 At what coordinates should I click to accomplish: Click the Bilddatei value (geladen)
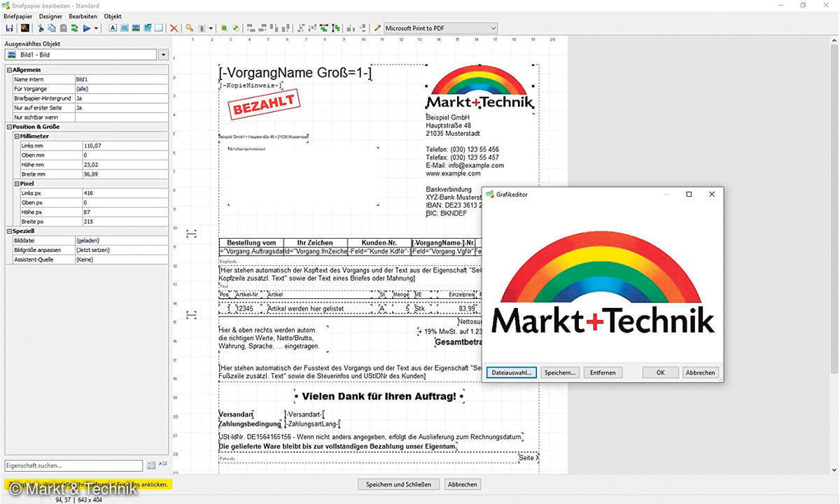tap(121, 240)
